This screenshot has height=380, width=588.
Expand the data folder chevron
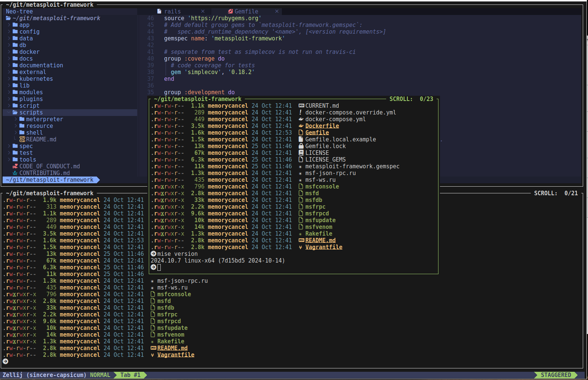coord(9,39)
